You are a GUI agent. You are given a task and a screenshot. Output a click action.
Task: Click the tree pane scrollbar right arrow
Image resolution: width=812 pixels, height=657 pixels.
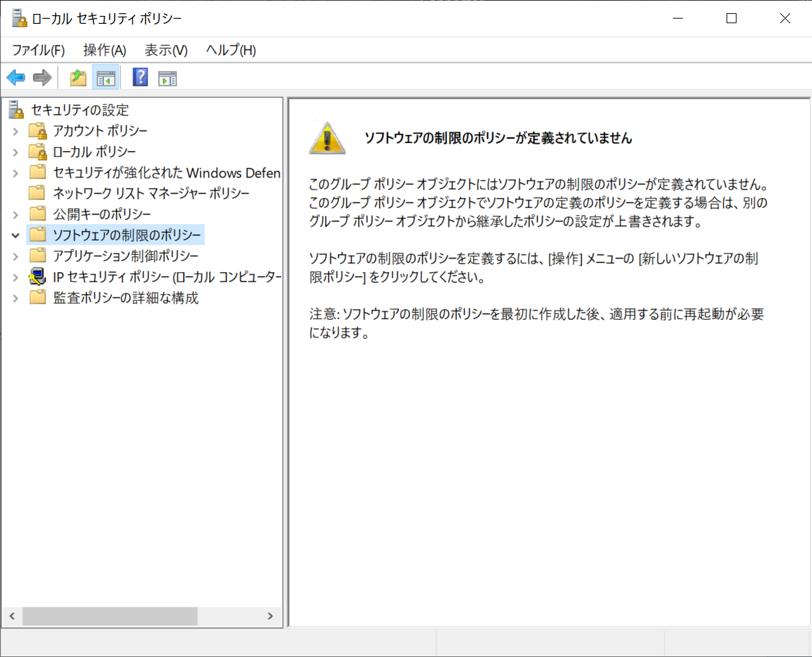point(270,616)
